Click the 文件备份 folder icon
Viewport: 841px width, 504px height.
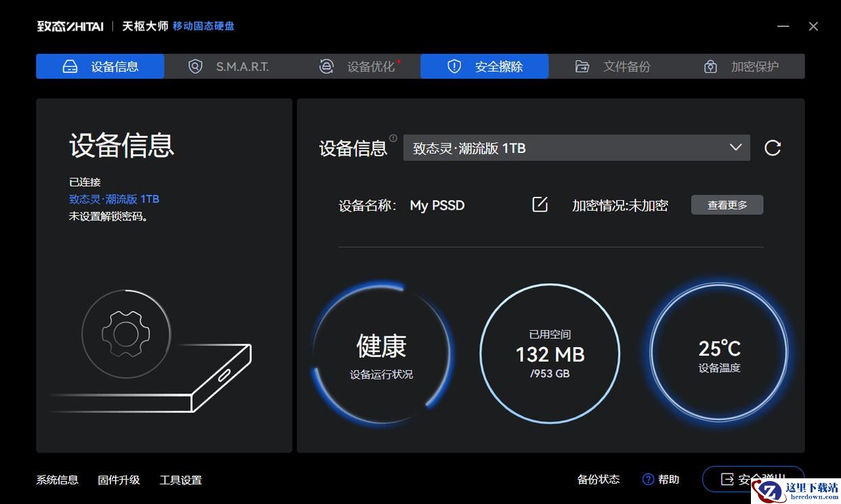pos(582,66)
